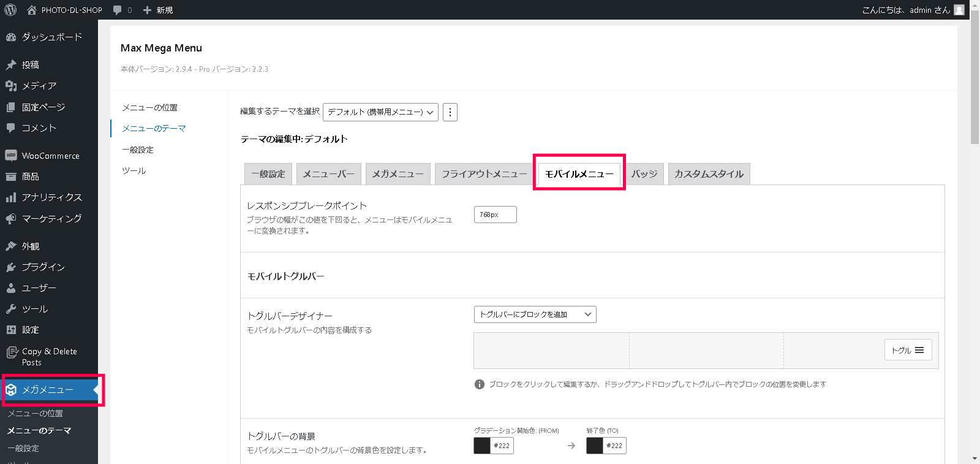Click the アナリティクス bar chart icon
The image size is (980, 464).
tap(11, 197)
